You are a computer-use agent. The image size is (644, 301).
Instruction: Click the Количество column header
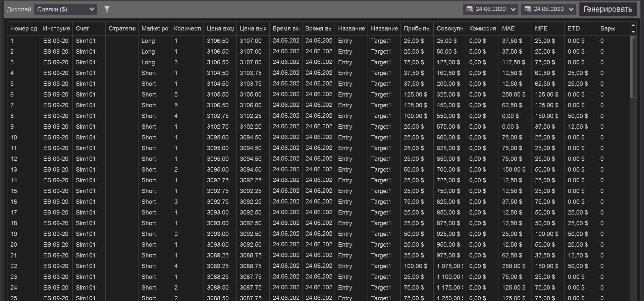tap(187, 28)
